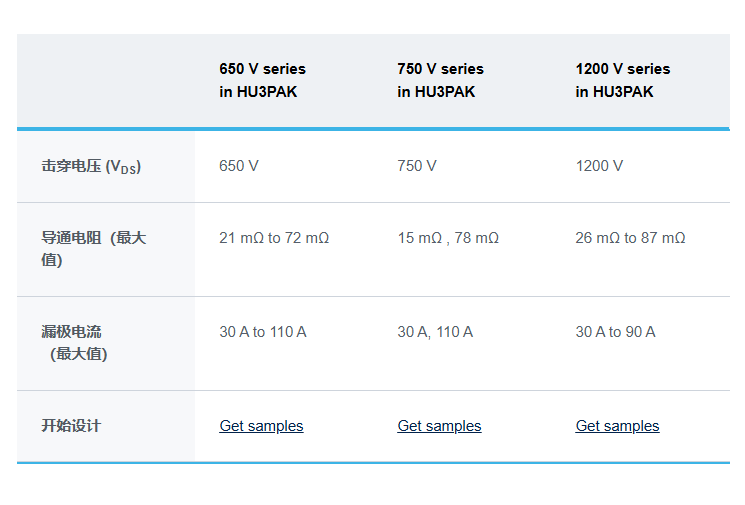Follow Get samples link for 1200 V series

tap(617, 426)
